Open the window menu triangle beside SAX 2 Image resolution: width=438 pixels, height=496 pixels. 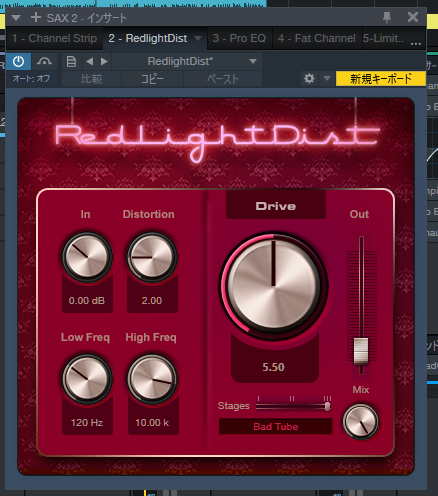pyautogui.click(x=16, y=17)
